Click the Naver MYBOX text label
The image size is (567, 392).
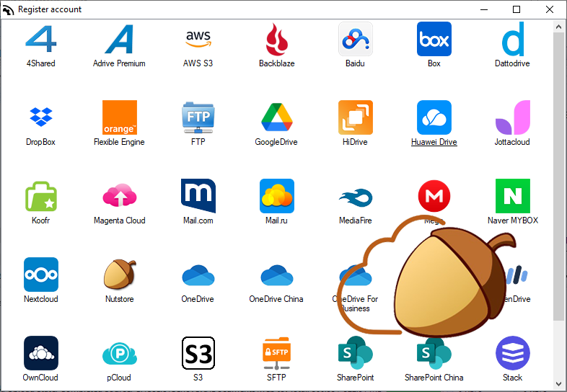click(x=513, y=220)
